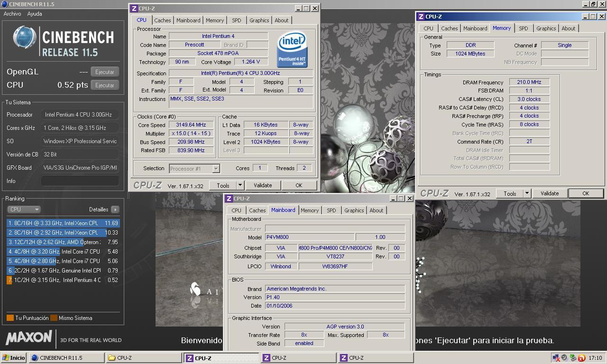Click the CPU-Z CPU window title bar icon
607x364 pixels.
134,9
